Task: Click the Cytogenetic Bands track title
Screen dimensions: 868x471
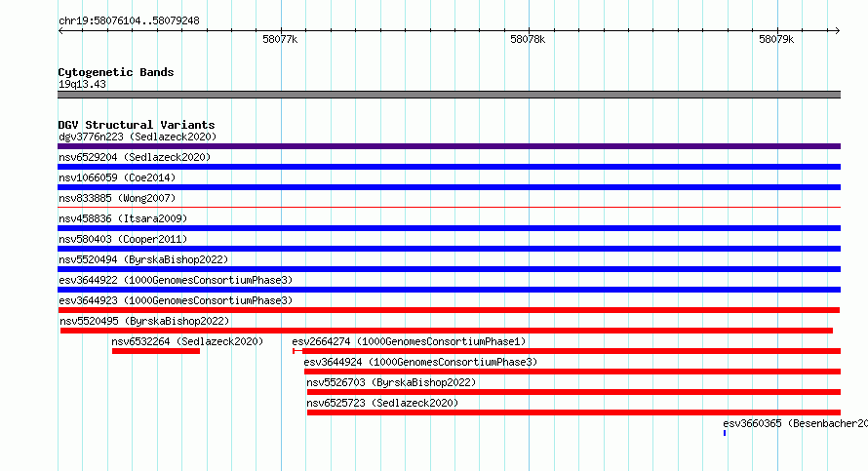Action: click(x=116, y=72)
